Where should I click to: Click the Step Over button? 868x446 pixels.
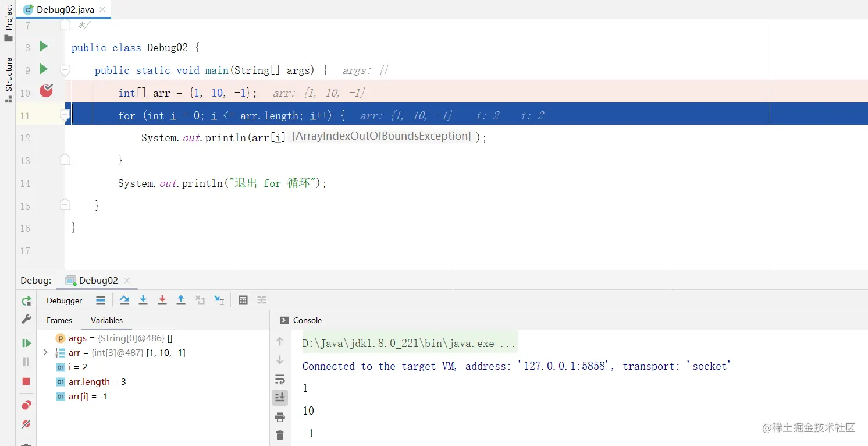pyautogui.click(x=124, y=300)
